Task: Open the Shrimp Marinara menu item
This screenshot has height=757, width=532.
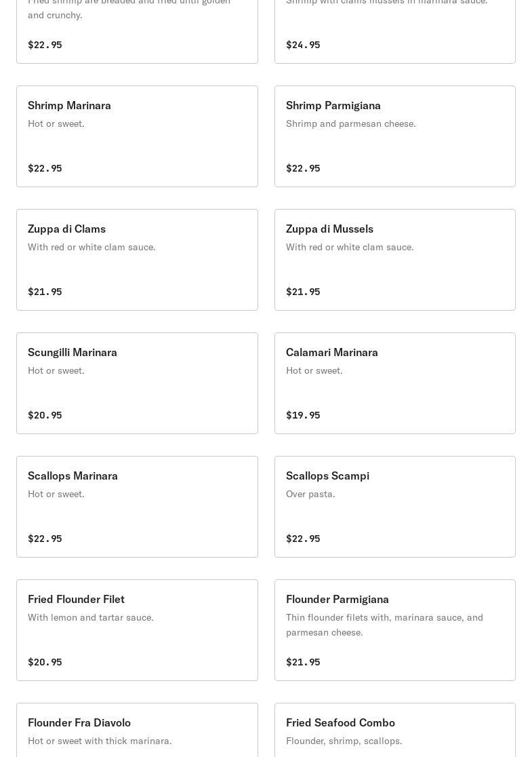Action: pos(137,136)
